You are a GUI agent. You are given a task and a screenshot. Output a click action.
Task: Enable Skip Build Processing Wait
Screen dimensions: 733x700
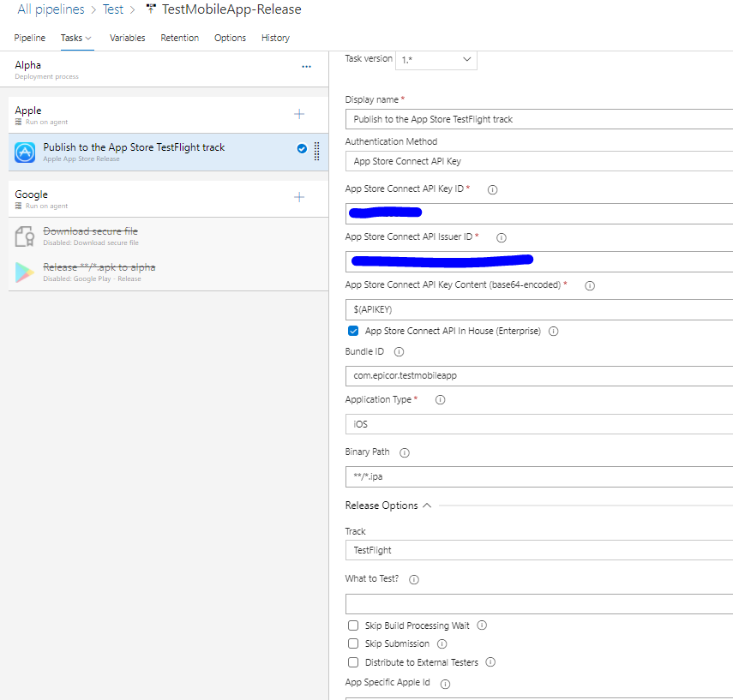pyautogui.click(x=353, y=625)
